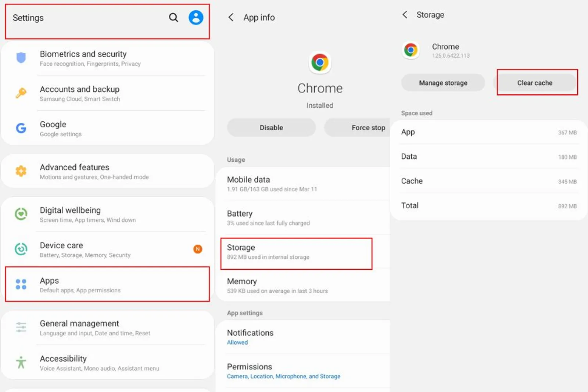Select the Cache 345 MB row
The height and width of the screenshot is (392, 588).
tap(489, 181)
